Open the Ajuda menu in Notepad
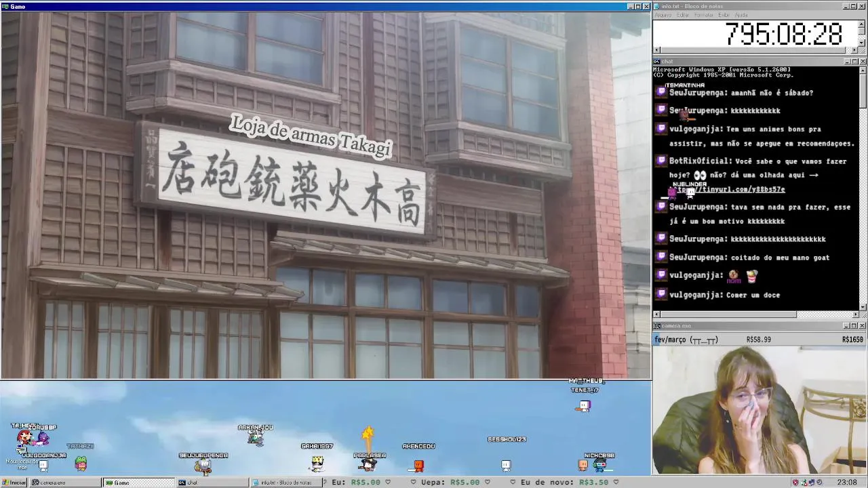The image size is (868, 488). click(x=741, y=15)
